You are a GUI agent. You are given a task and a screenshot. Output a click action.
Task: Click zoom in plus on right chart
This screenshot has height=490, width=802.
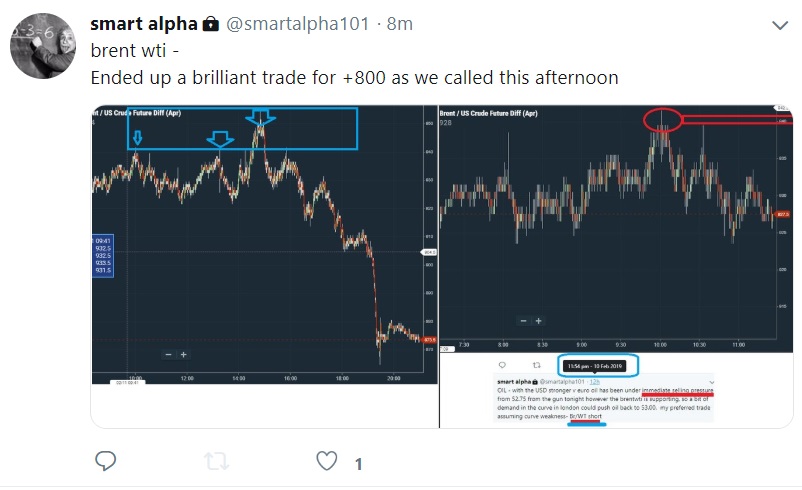tap(538, 320)
